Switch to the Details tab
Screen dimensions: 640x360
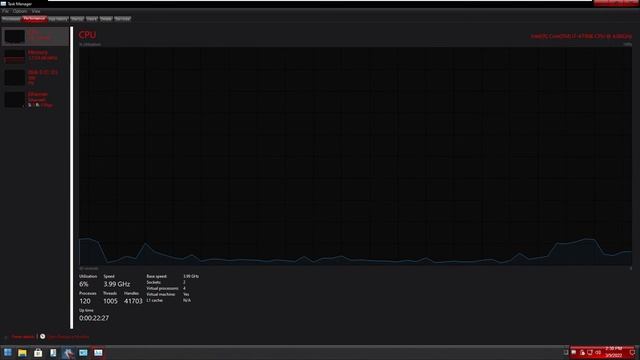[x=106, y=19]
